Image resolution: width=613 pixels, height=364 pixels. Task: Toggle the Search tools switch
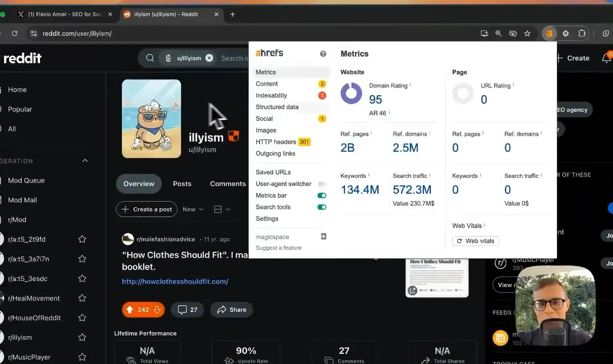(x=322, y=207)
